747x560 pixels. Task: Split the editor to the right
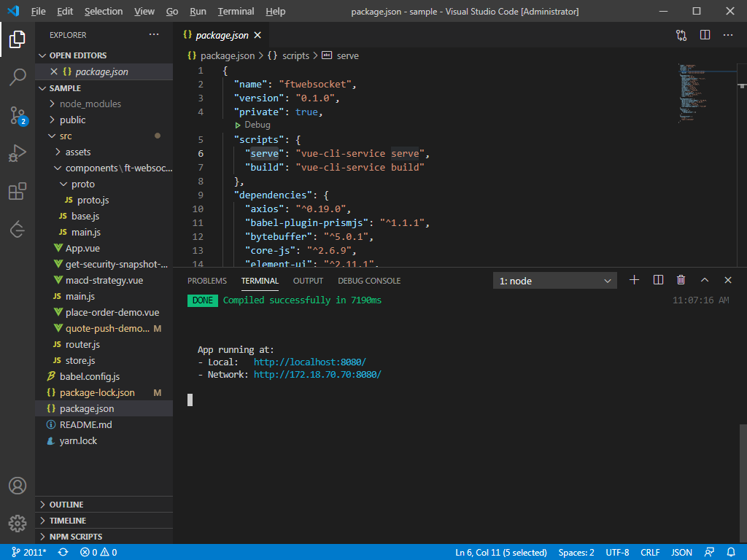[705, 35]
